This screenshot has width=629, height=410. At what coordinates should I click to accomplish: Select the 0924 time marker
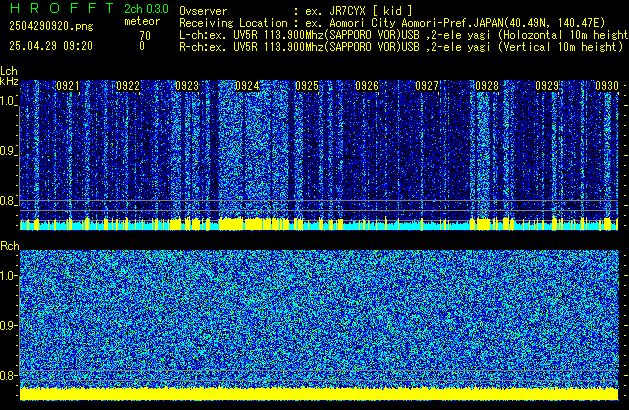pyautogui.click(x=248, y=86)
